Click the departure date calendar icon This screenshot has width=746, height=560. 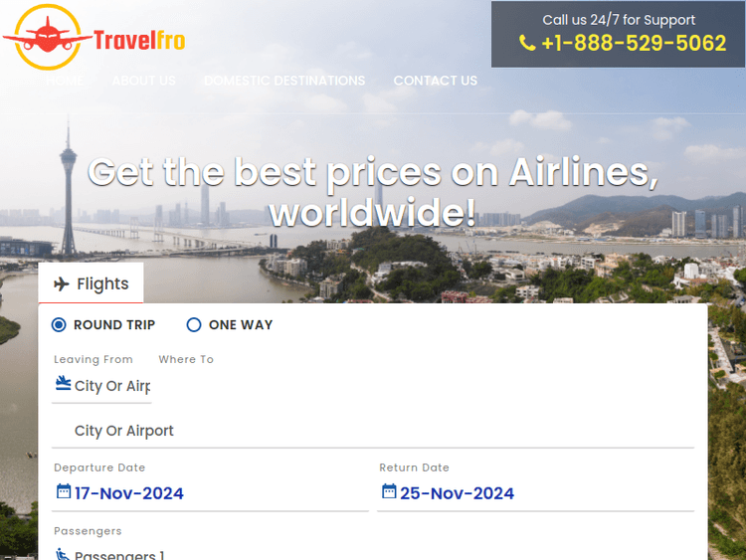64,491
